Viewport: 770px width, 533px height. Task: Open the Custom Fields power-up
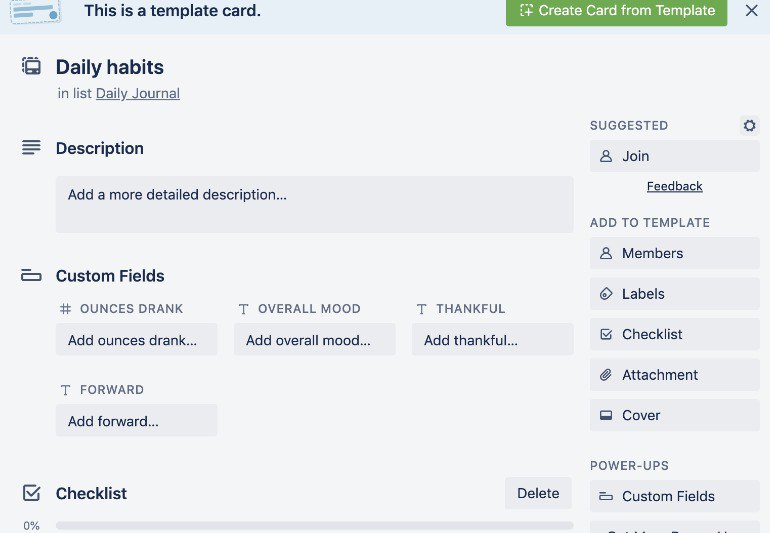pos(674,496)
